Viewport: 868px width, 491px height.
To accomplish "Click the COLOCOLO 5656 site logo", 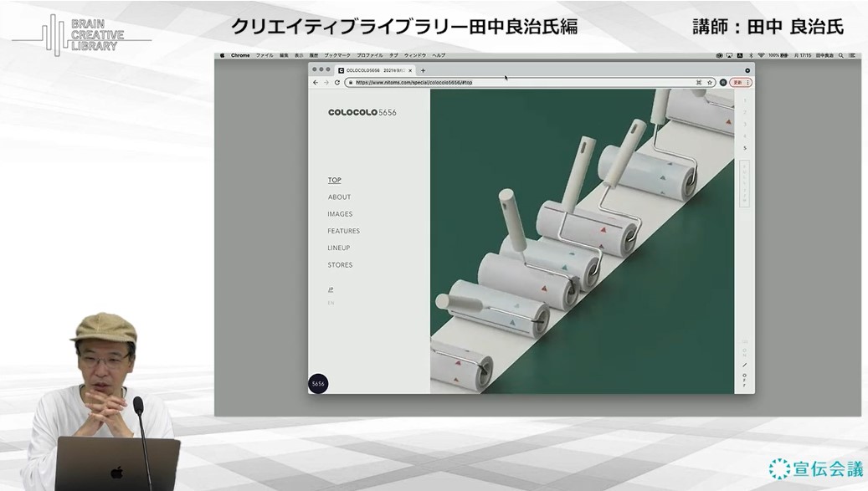I will click(x=362, y=112).
